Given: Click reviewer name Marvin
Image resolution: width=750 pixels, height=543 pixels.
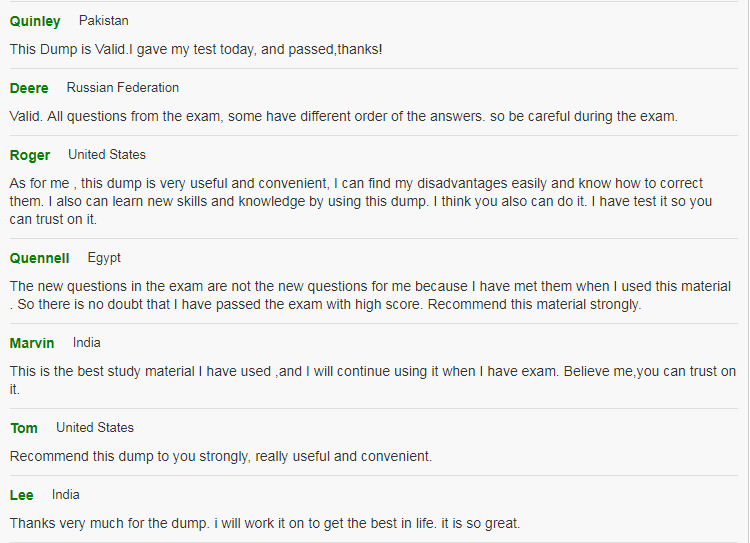Looking at the screenshot, I should (32, 343).
